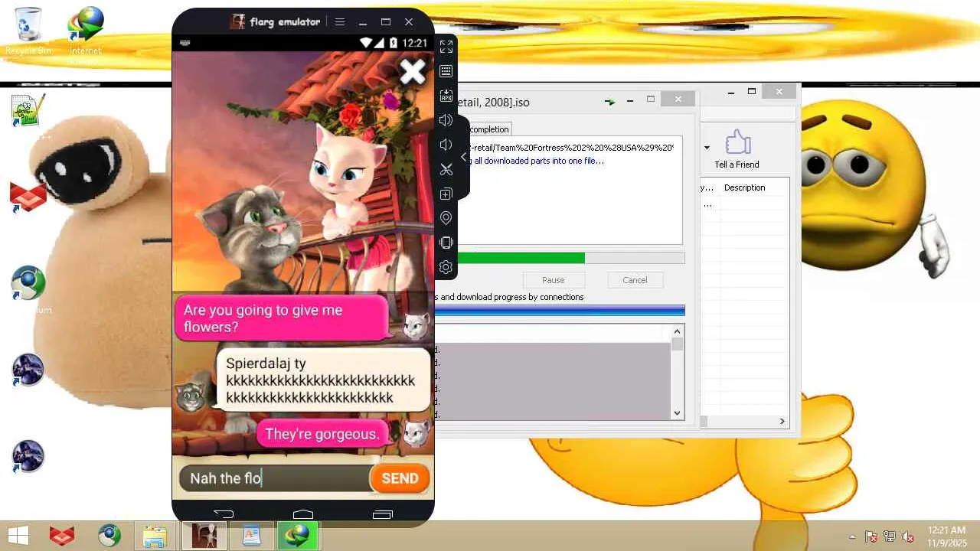The height and width of the screenshot is (551, 980).
Task: Click the horizontal scrollbar right arrow in download manager
Action: click(x=782, y=422)
